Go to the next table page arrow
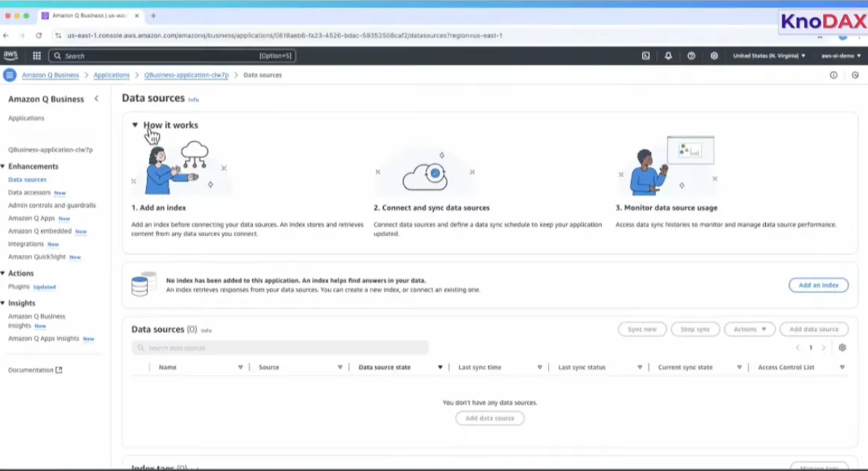 [x=823, y=347]
